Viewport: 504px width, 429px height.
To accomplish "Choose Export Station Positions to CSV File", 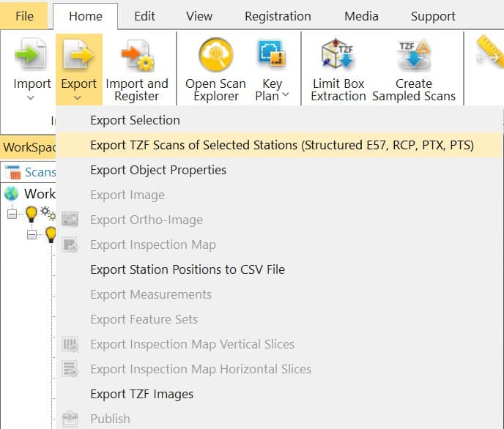I will 187,269.
